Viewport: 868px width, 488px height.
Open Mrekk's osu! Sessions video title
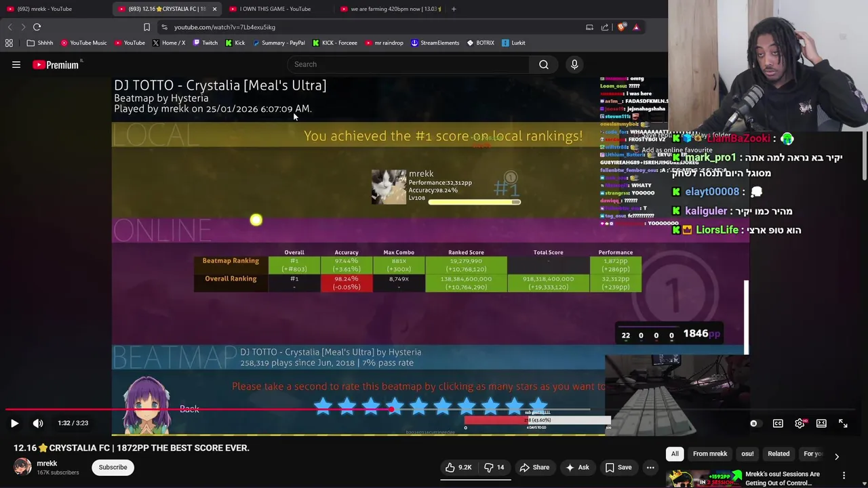click(x=783, y=479)
